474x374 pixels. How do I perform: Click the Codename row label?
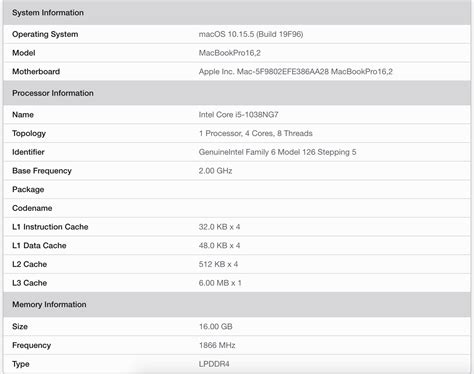point(32,208)
